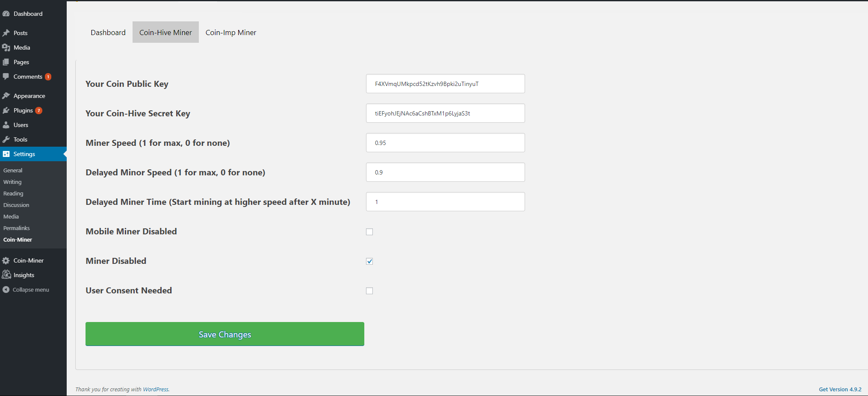Click the Appearance paintbrush icon
Viewport: 868px width, 396px height.
6,96
